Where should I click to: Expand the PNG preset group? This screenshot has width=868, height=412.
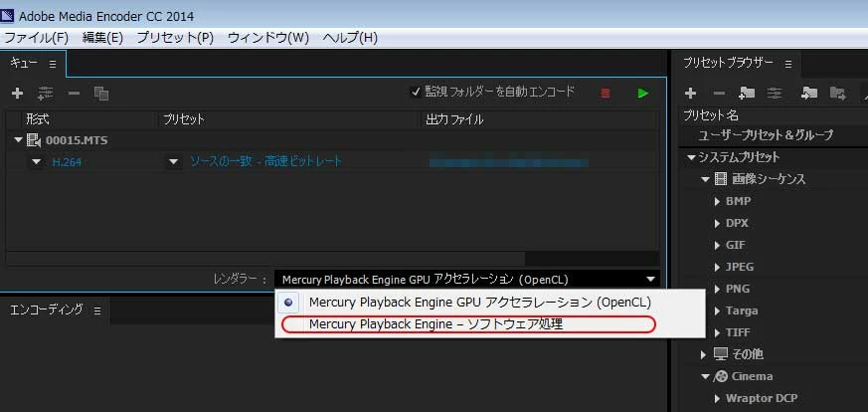[718, 289]
